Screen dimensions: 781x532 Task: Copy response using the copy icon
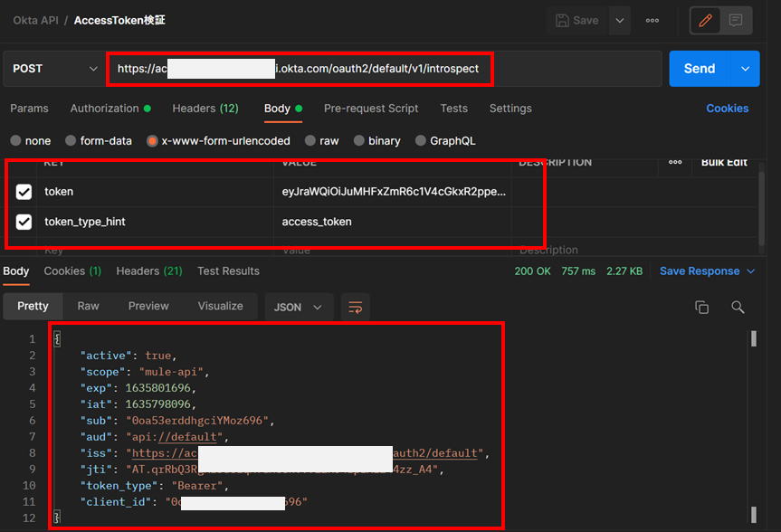(x=701, y=307)
